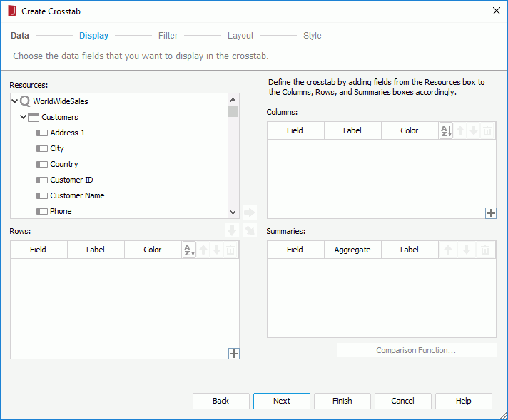This screenshot has width=508, height=420.
Task: Collapse the WorldWideSales tree node
Action: 14,101
